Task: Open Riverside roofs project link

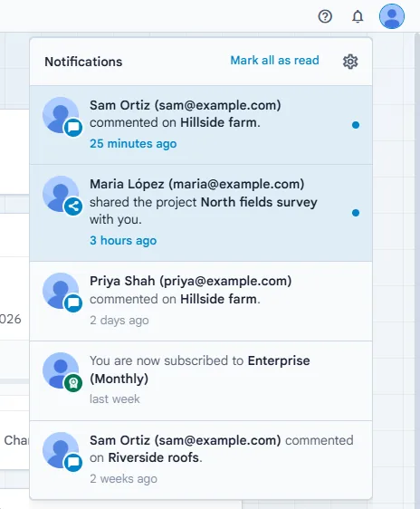Action: (153, 457)
